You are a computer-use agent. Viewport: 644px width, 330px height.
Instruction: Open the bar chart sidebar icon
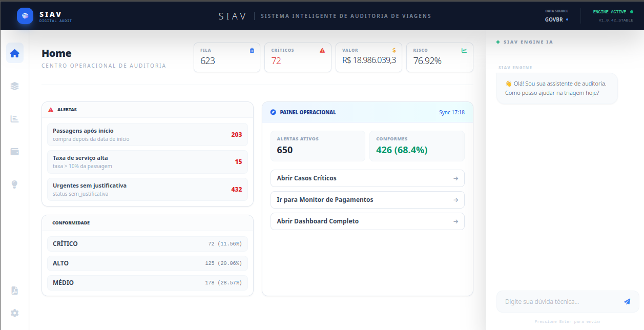coord(14,119)
